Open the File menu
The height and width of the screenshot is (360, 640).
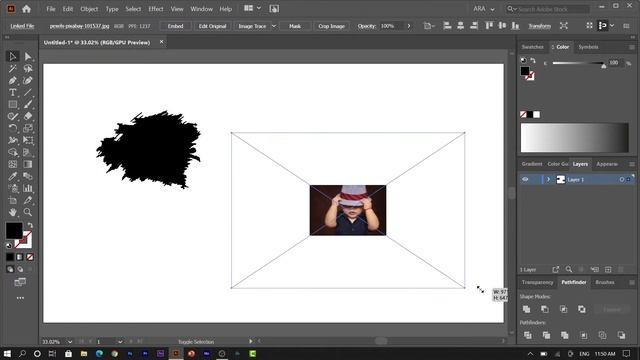point(51,9)
